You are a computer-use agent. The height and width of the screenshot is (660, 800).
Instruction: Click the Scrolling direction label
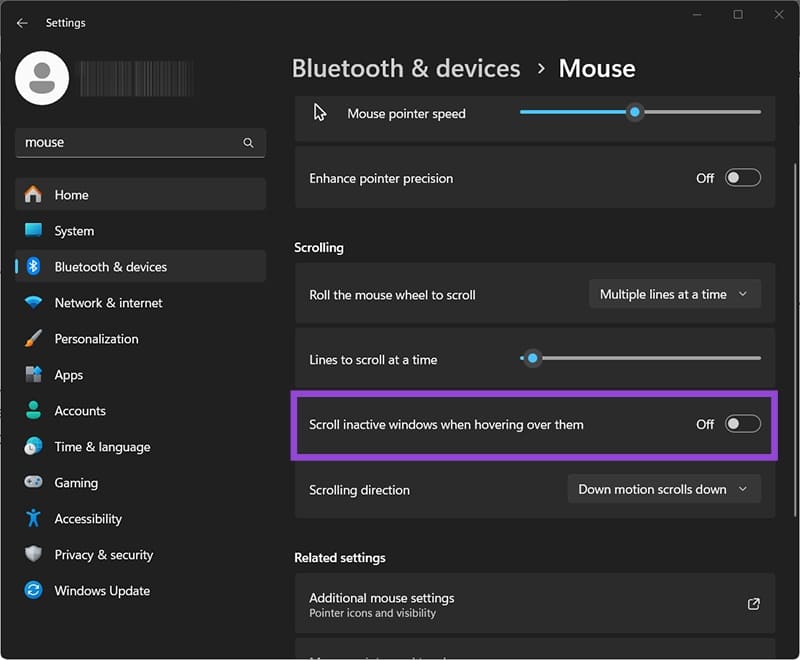(359, 490)
